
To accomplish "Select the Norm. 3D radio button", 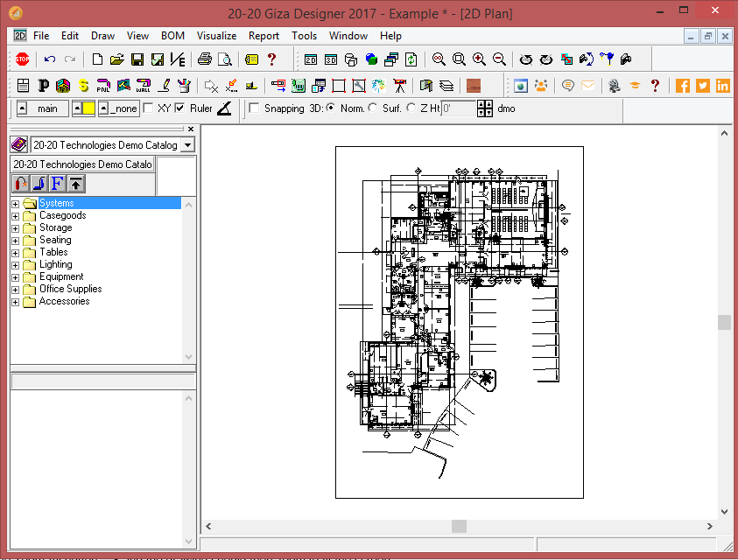I will coord(331,108).
